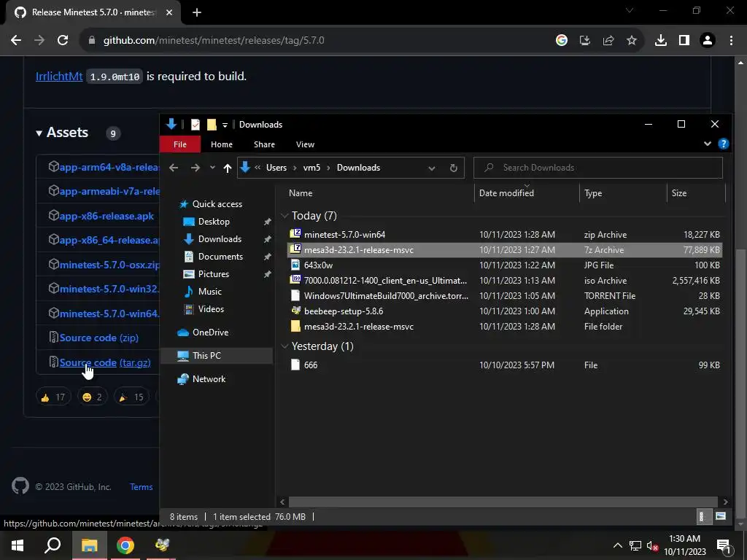
Task: Open BeeBEEP from the taskbar
Action: pos(162,545)
